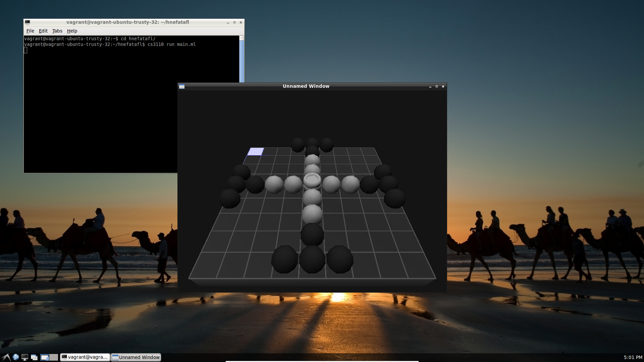Open the LXDE start menu icon
Screen dimensions: 644x362
tap(6, 357)
